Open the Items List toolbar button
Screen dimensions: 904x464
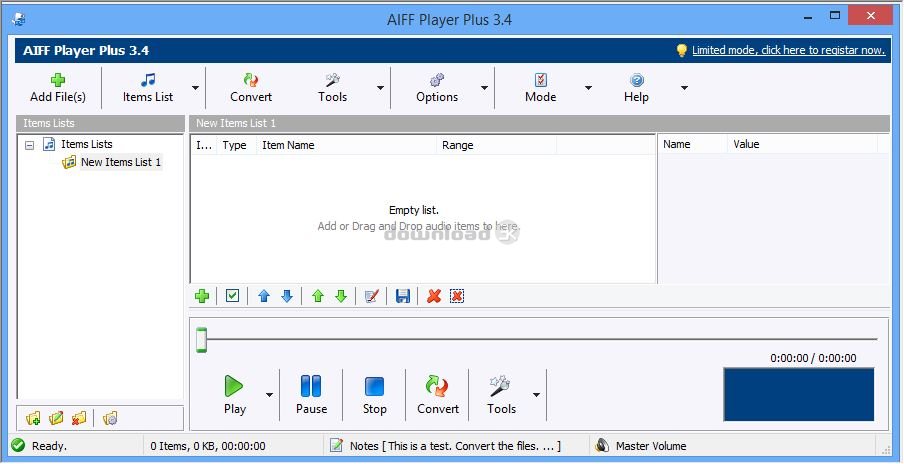pyautogui.click(x=148, y=88)
